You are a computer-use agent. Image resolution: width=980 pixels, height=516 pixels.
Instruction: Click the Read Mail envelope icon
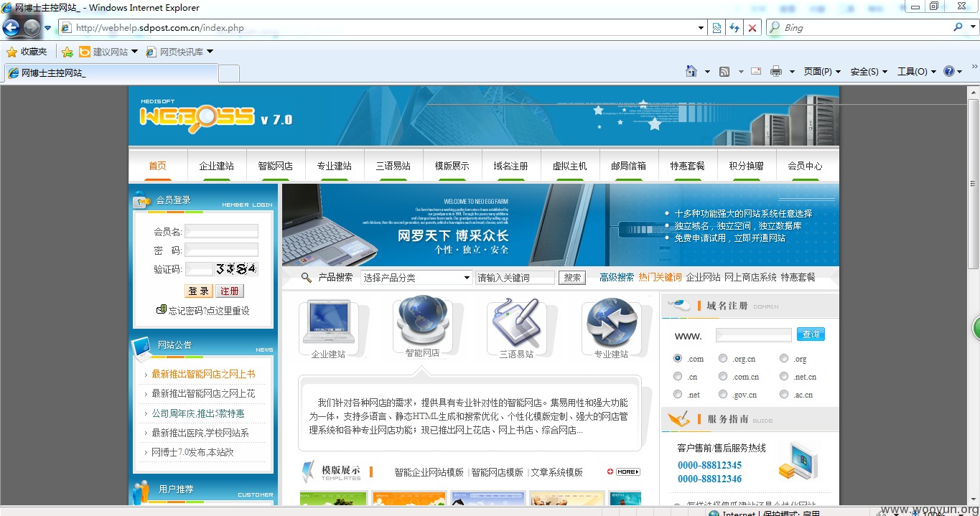click(756, 71)
